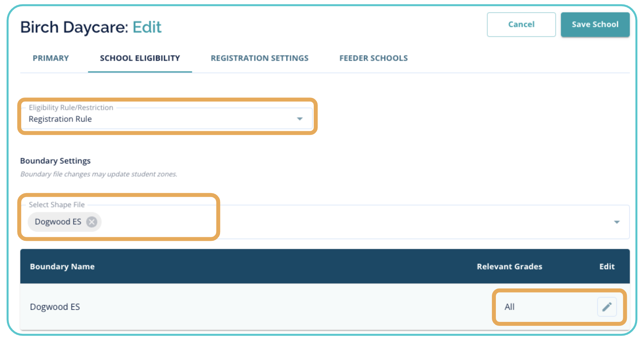Image resolution: width=644 pixels, height=340 pixels.
Task: Click the Boundary Settings heading
Action: 55,161
